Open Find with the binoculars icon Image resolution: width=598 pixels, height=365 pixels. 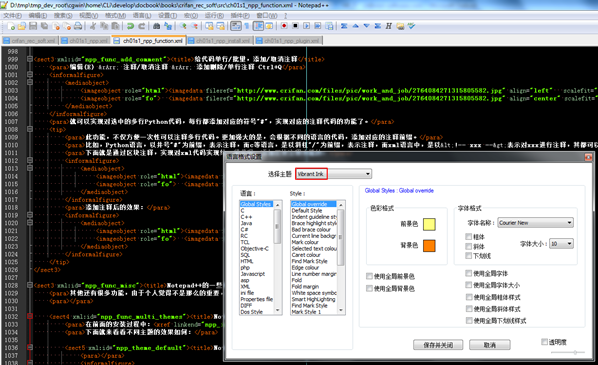(156, 26)
